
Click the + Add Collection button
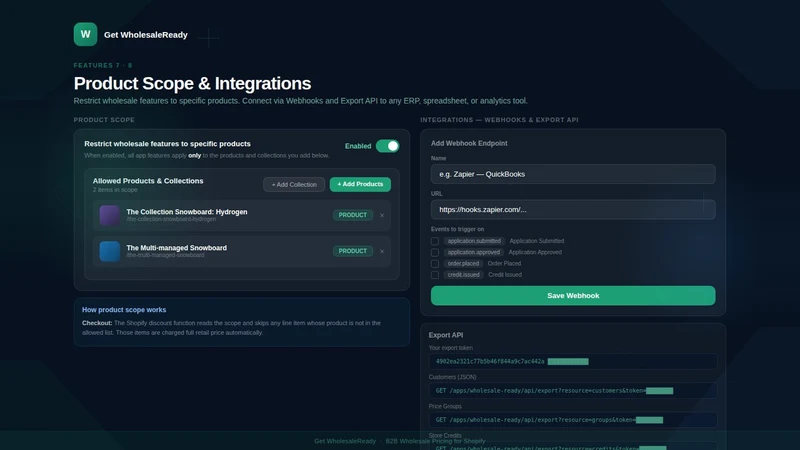(294, 184)
